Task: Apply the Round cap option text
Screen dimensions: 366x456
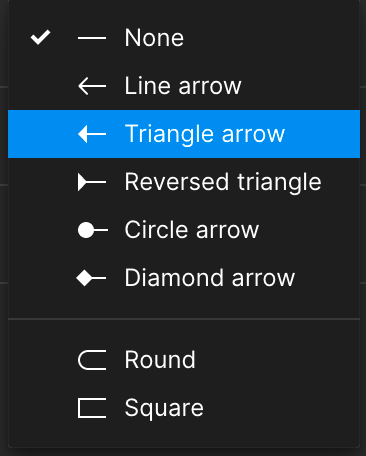Action: point(160,360)
